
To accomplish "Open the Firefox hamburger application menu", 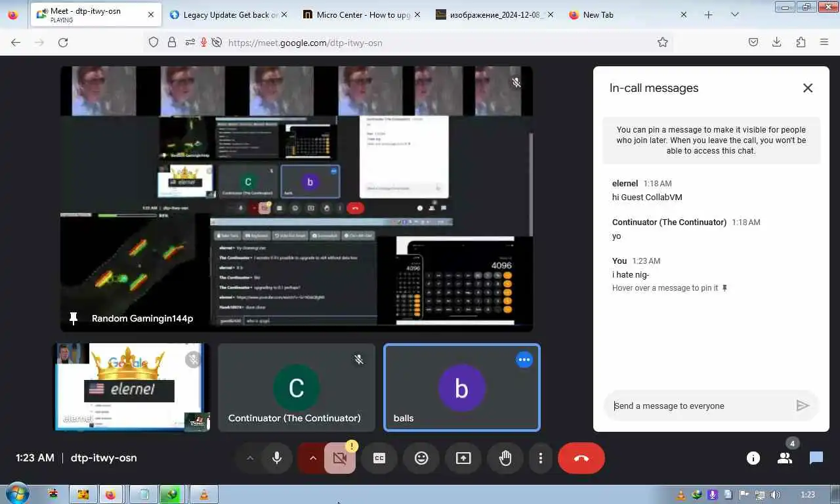I will tap(824, 42).
